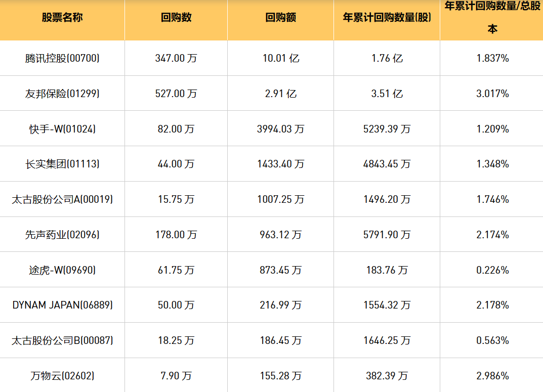Click the 太古股份公司B(00087) stock name

(62, 340)
